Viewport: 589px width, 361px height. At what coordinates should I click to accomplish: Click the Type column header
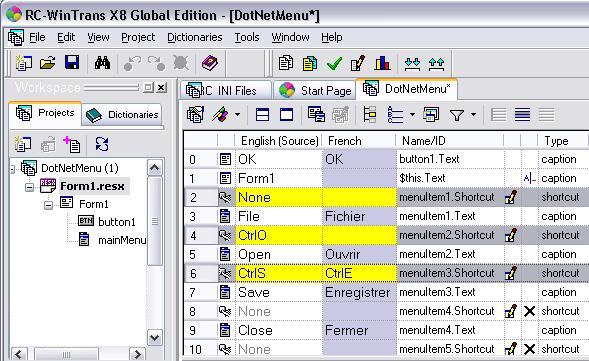click(x=562, y=141)
